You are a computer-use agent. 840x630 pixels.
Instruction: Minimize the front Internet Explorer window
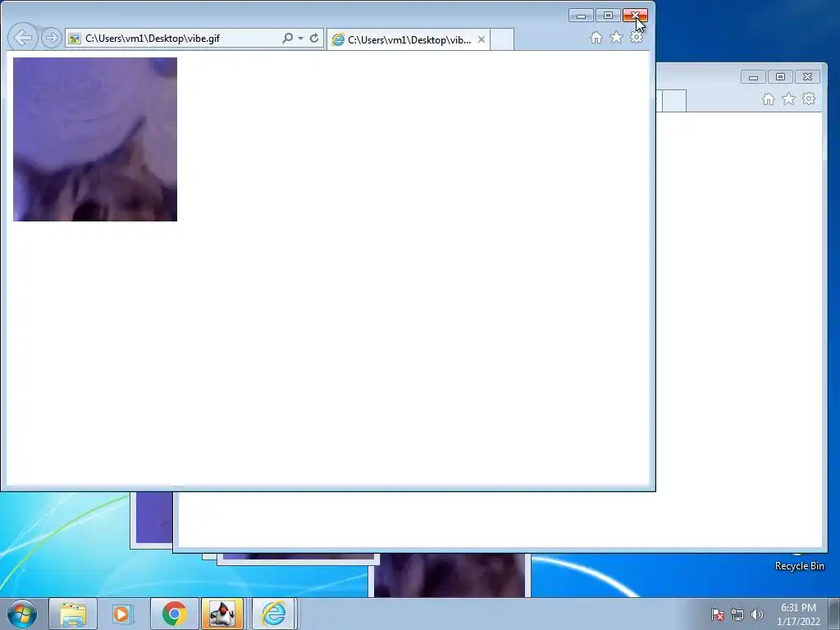click(581, 16)
